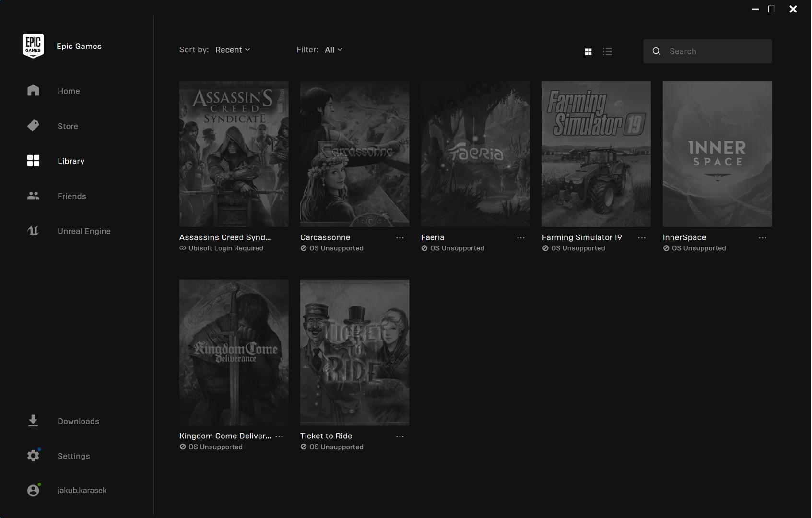This screenshot has width=812, height=518.
Task: Open InnerSpace cover art
Action: (718, 153)
